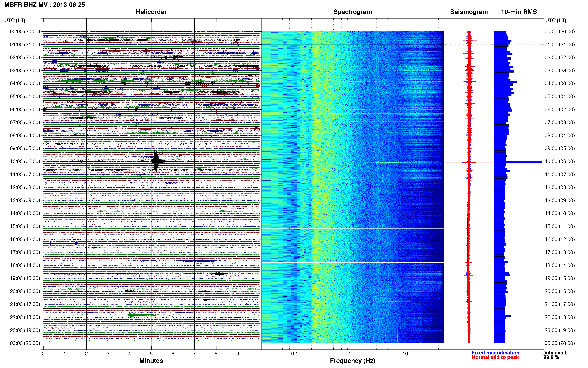Viewport: 588px width, 368px height.
Task: Click the '0.1' tick on the Frequency axis
Action: pos(295,354)
